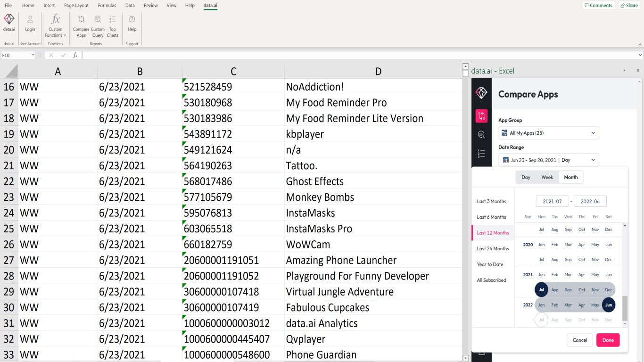This screenshot has width=644, height=362.
Task: Click Cancel in the date picker
Action: click(x=580, y=340)
